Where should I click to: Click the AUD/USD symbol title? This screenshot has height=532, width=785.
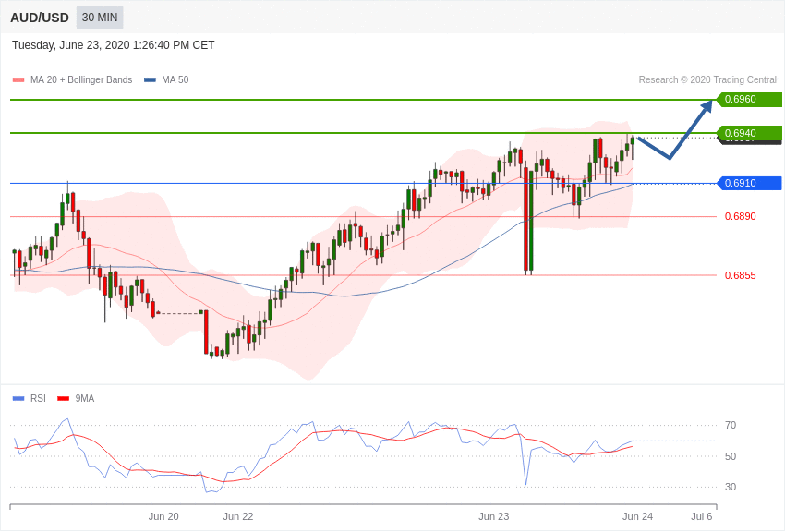click(40, 18)
